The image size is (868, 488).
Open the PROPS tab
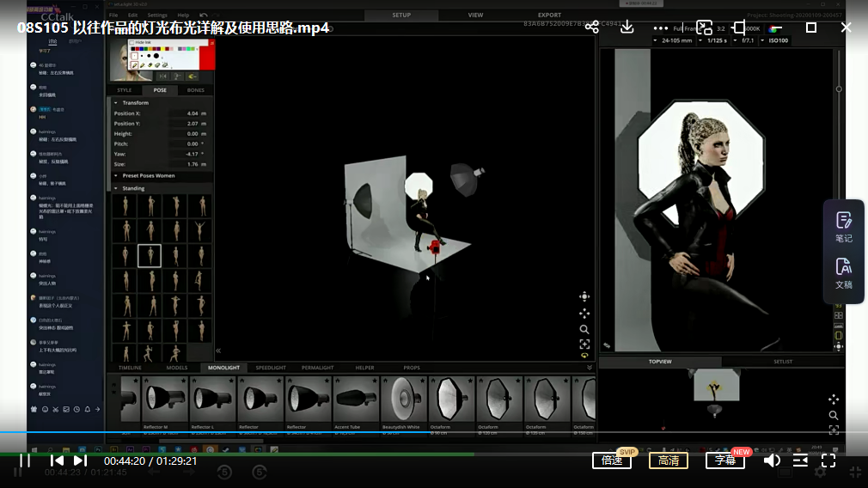point(412,368)
